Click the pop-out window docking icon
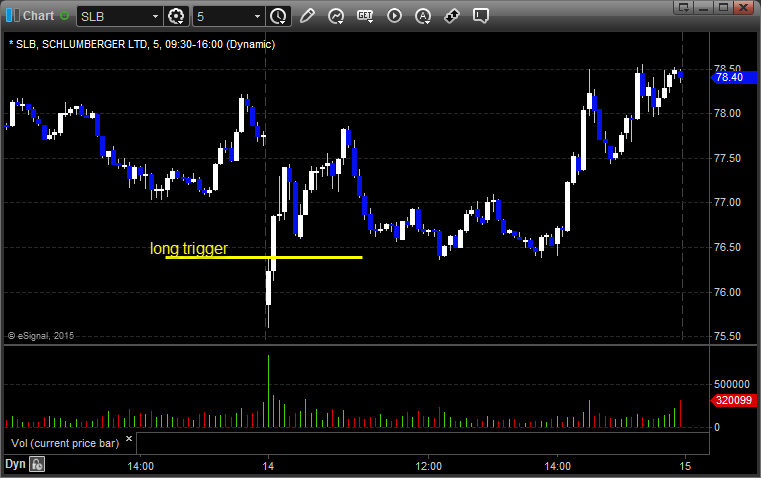This screenshot has height=478, width=761. pyautogui.click(x=684, y=7)
